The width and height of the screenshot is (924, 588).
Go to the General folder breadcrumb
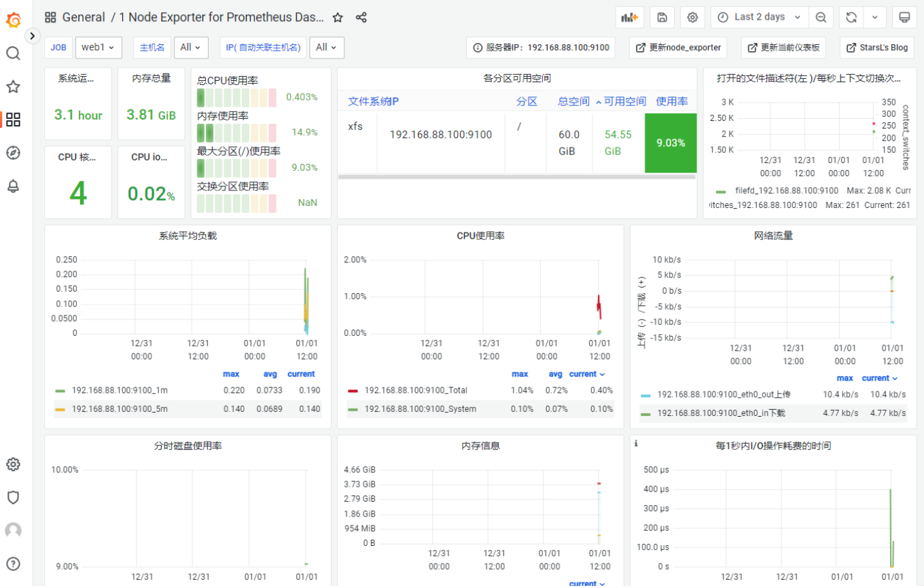84,18
